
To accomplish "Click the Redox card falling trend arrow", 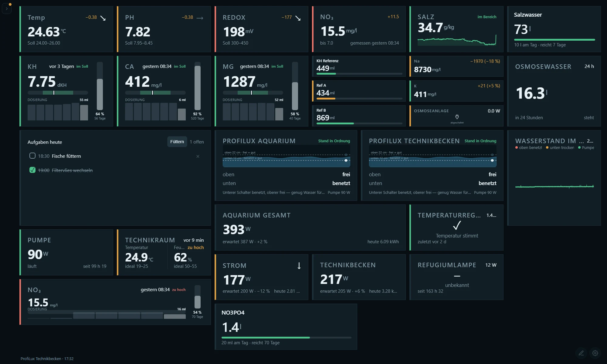I will pos(298,18).
